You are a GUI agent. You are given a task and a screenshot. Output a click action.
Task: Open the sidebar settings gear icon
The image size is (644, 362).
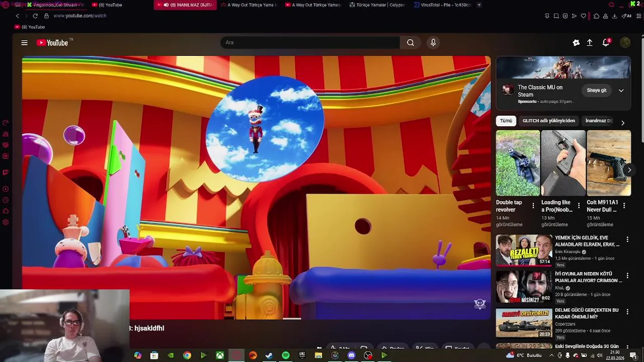click(x=6, y=222)
